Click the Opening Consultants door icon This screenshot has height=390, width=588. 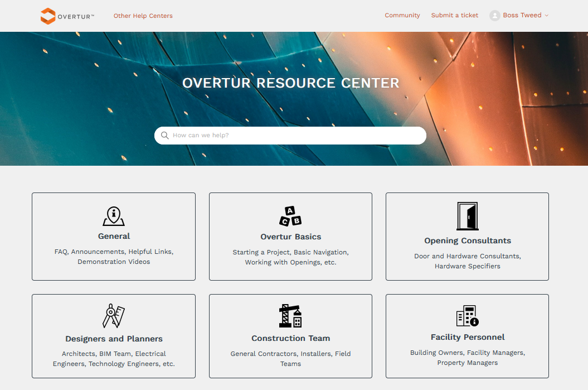point(467,216)
